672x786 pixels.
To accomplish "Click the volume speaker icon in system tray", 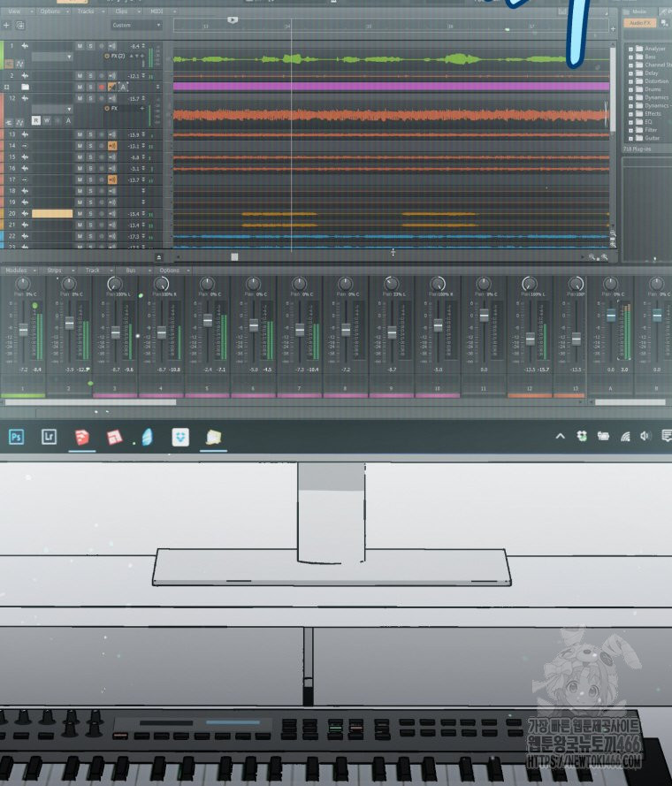I will [645, 436].
